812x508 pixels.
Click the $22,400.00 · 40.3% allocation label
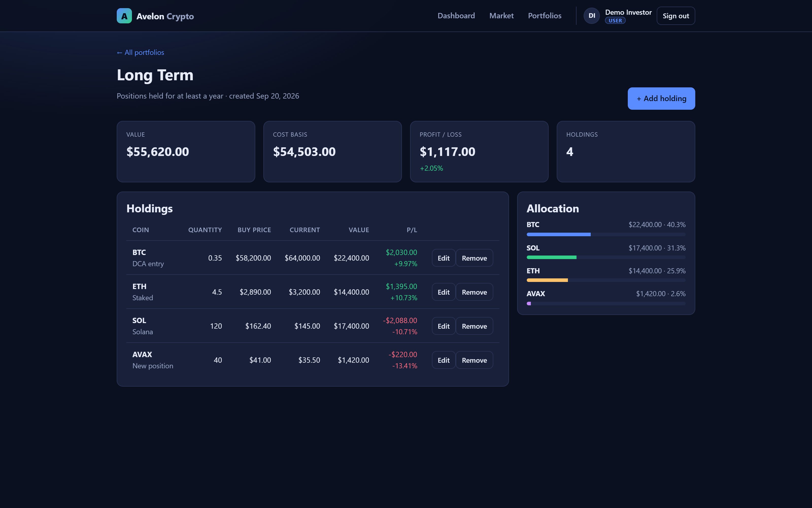657,225
